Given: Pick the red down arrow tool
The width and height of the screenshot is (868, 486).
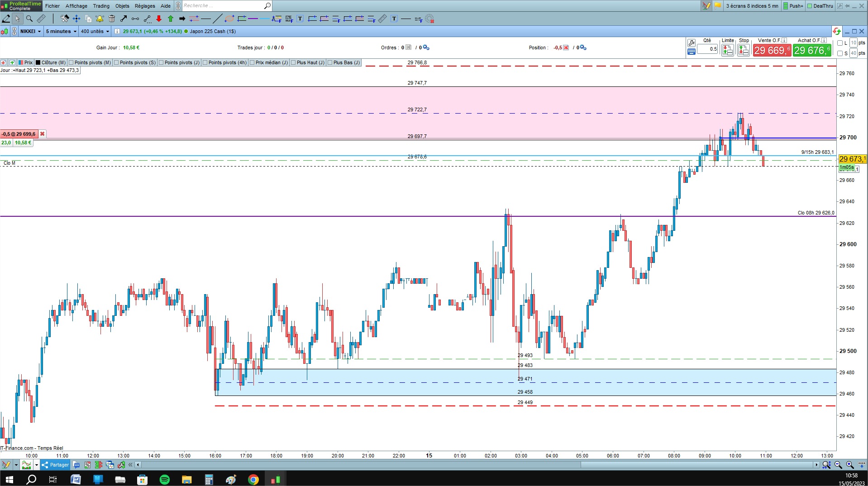Looking at the screenshot, I should (x=159, y=19).
